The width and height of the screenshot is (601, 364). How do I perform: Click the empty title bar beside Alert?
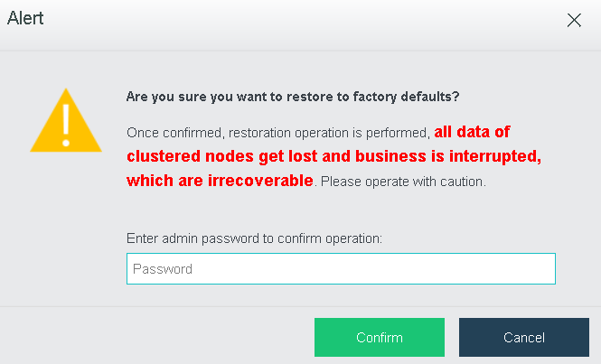[x=303, y=19]
